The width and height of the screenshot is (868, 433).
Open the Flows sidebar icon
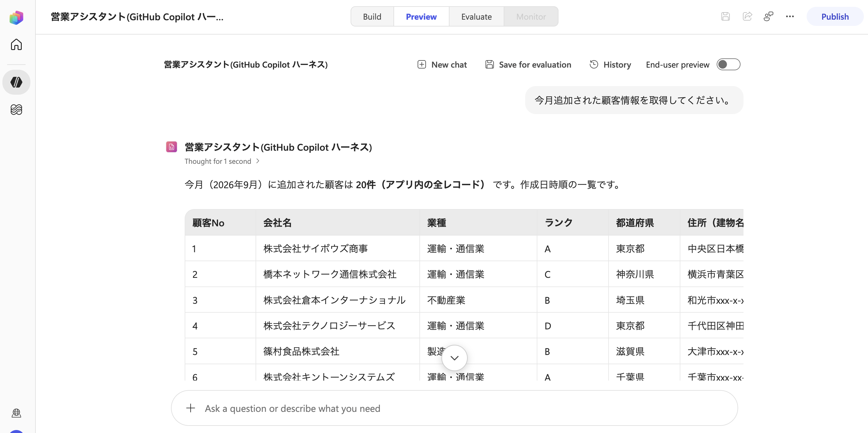(x=16, y=110)
